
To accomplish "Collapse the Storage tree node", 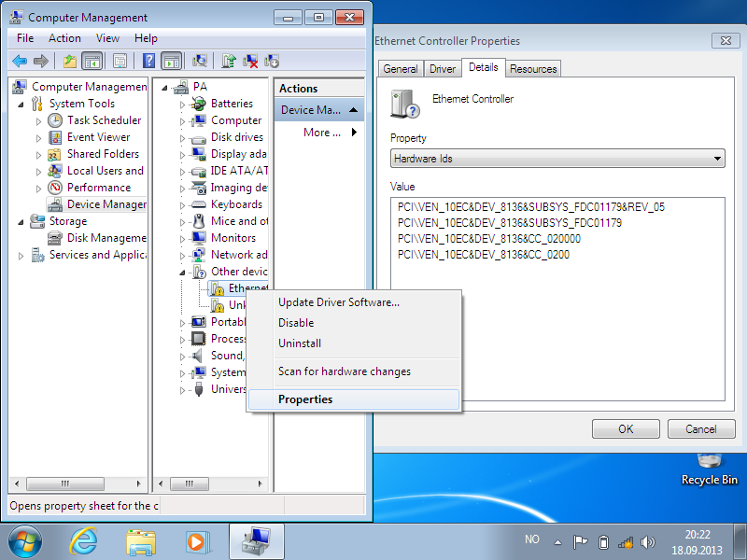I will [x=21, y=222].
